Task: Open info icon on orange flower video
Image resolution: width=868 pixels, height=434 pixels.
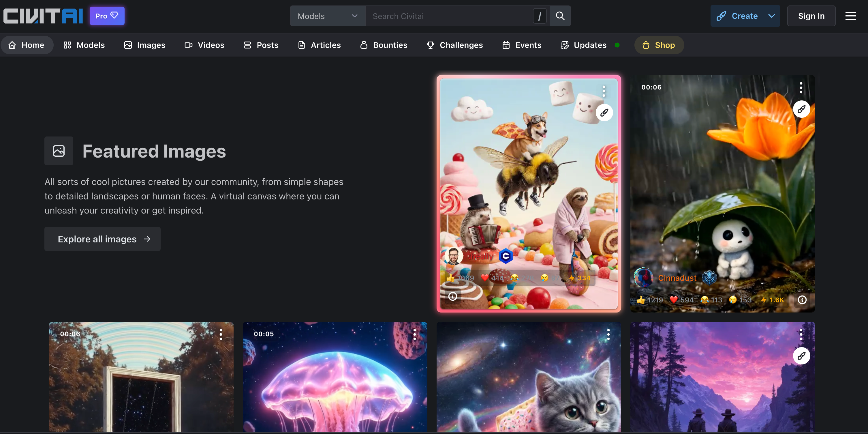Action: [802, 300]
